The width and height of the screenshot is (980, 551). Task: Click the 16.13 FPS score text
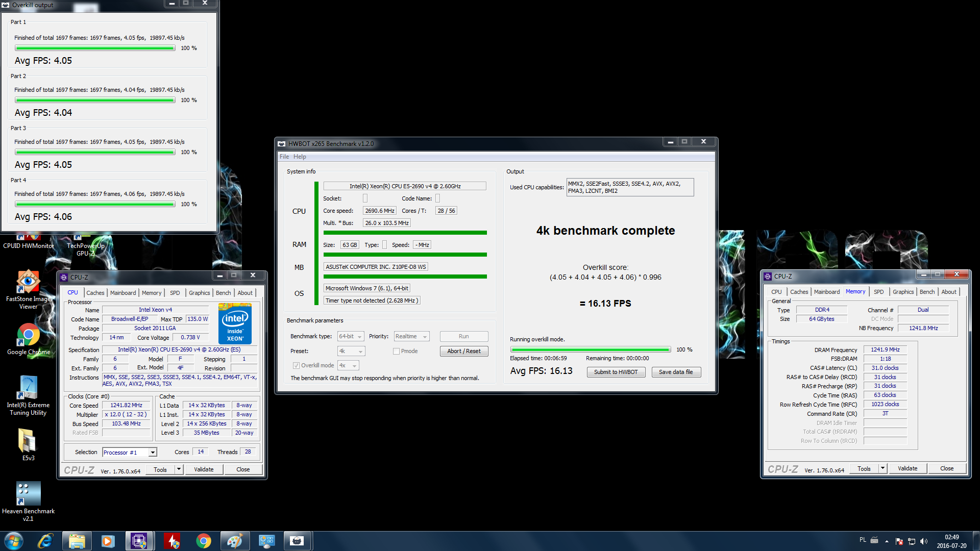[x=605, y=304]
